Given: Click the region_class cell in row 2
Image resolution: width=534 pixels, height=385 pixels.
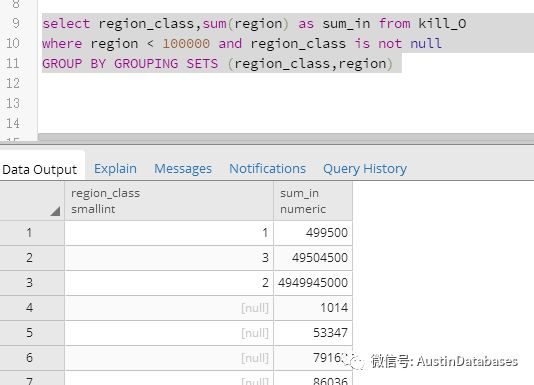Looking at the screenshot, I should 169,258.
